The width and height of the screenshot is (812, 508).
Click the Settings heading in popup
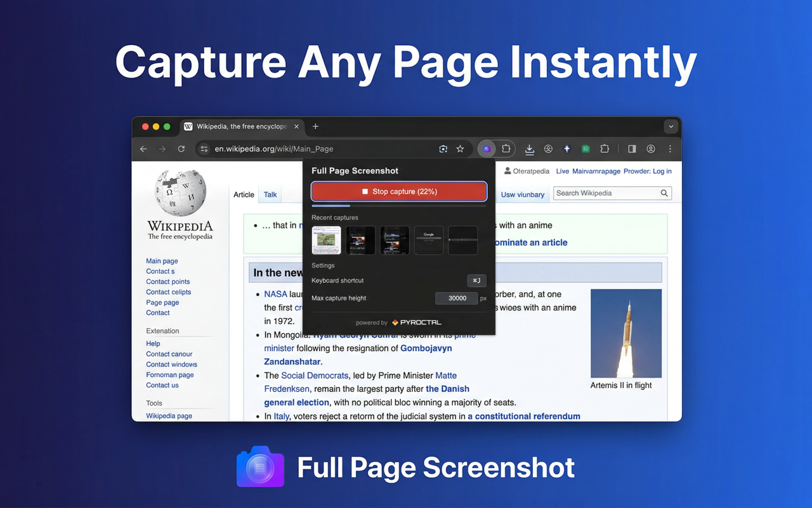[323, 265]
